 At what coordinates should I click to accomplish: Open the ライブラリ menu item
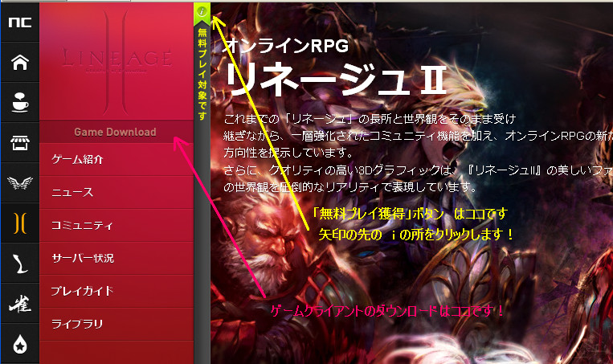pos(116,324)
